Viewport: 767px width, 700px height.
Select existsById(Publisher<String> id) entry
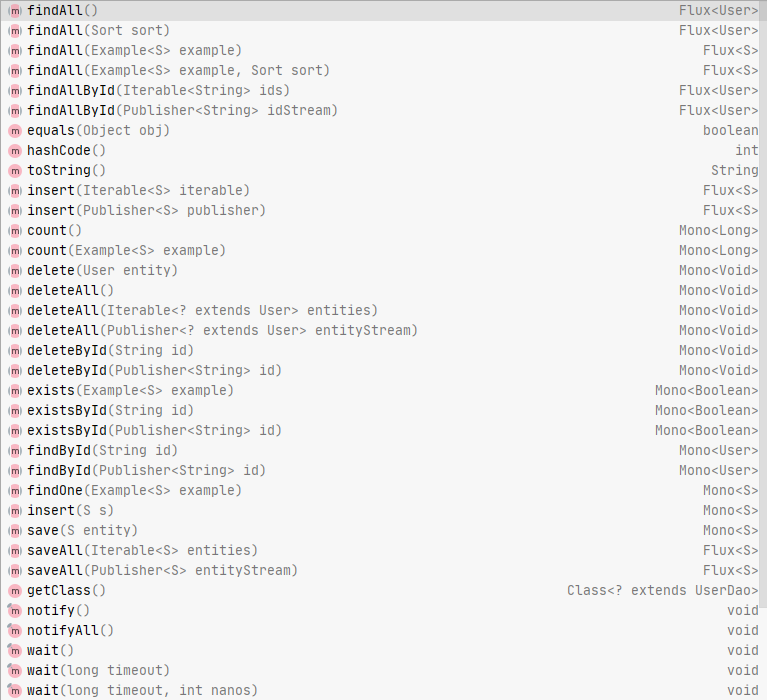(x=154, y=430)
